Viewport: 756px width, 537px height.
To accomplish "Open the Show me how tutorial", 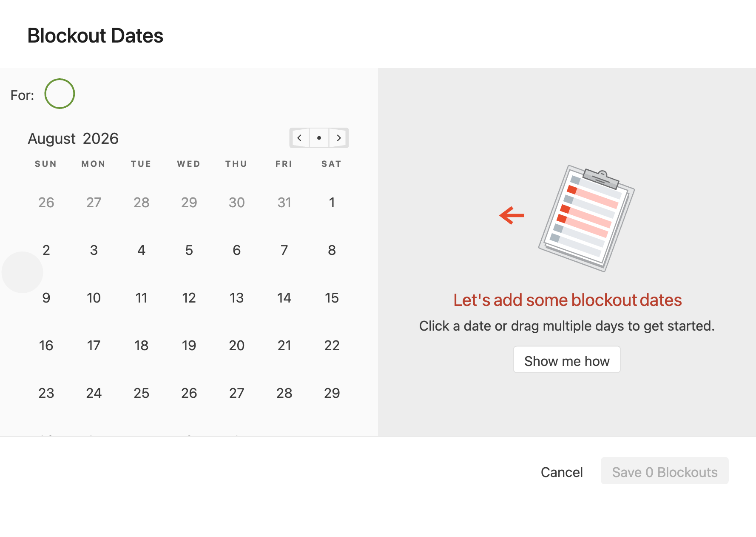I will click(567, 360).
